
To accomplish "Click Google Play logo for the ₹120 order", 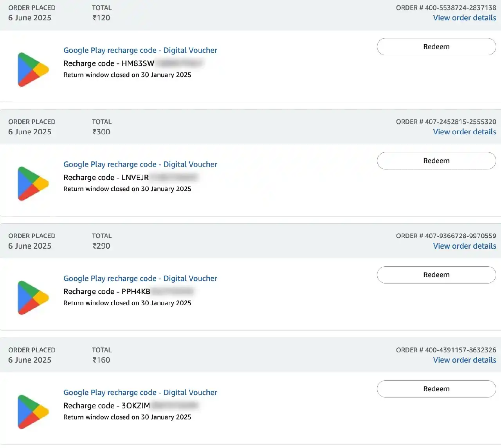I will (x=33, y=69).
